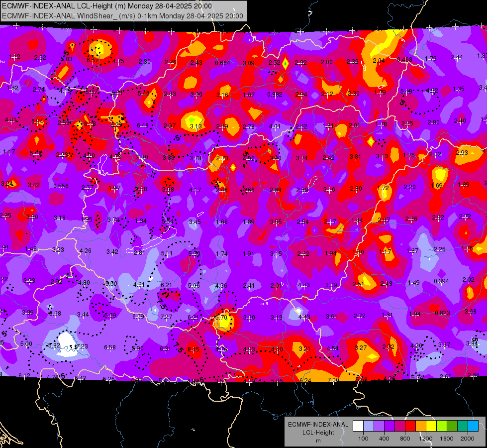
Task: Click the wind shear value '0.468'
Action: pyautogui.click(x=405, y=59)
